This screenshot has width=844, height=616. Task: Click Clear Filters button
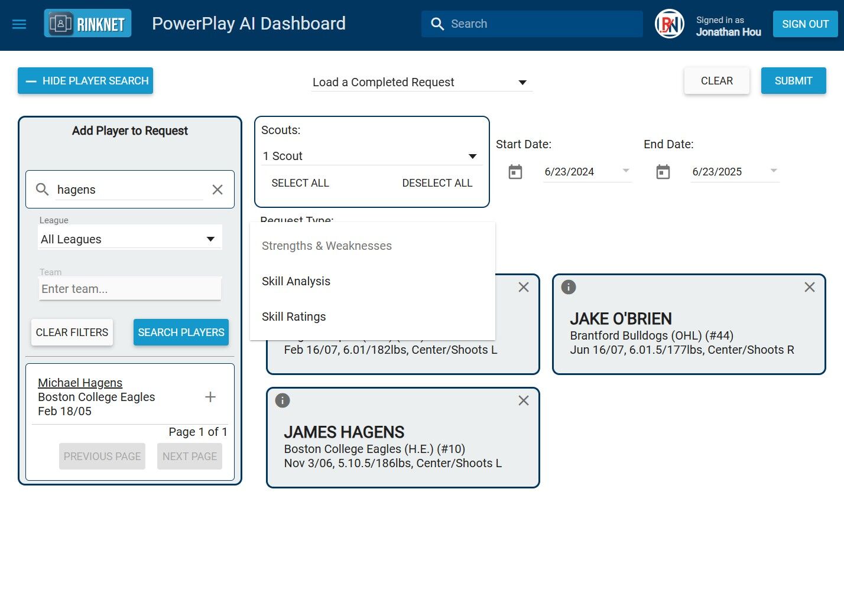[72, 333]
